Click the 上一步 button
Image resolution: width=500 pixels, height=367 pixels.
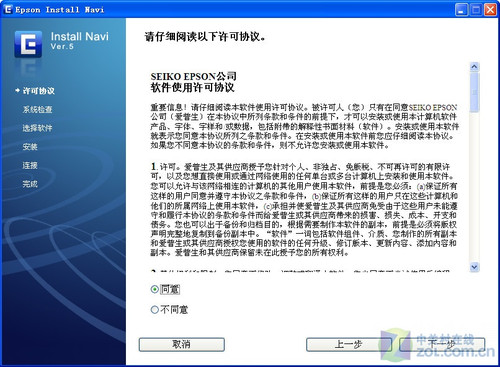349,345
